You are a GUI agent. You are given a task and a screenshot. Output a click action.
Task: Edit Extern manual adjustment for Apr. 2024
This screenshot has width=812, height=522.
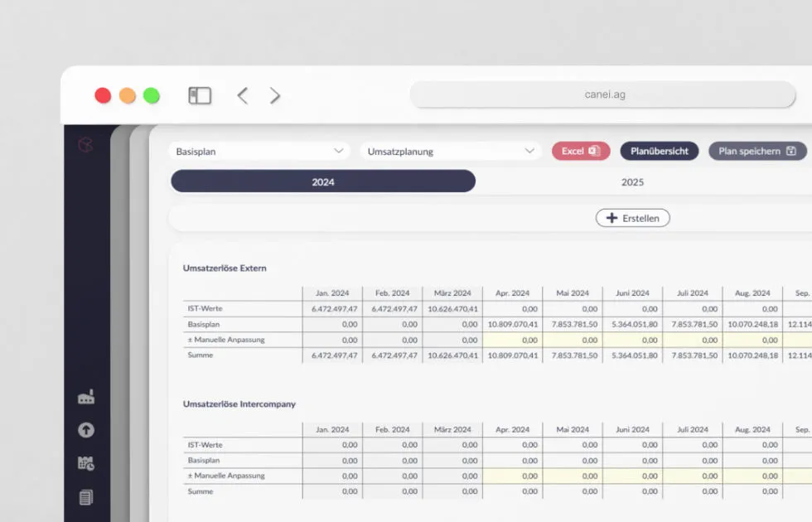512,340
